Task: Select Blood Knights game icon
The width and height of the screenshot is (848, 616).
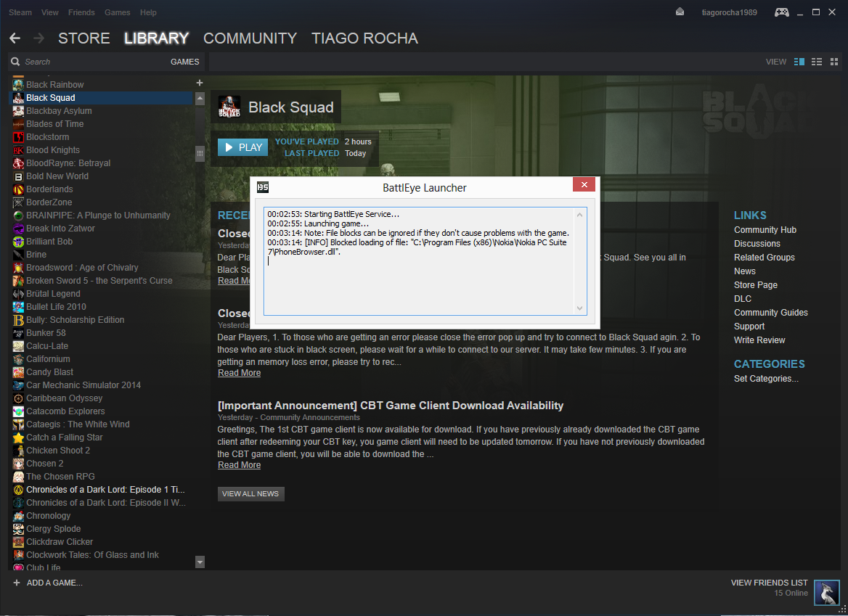Action: click(x=18, y=150)
